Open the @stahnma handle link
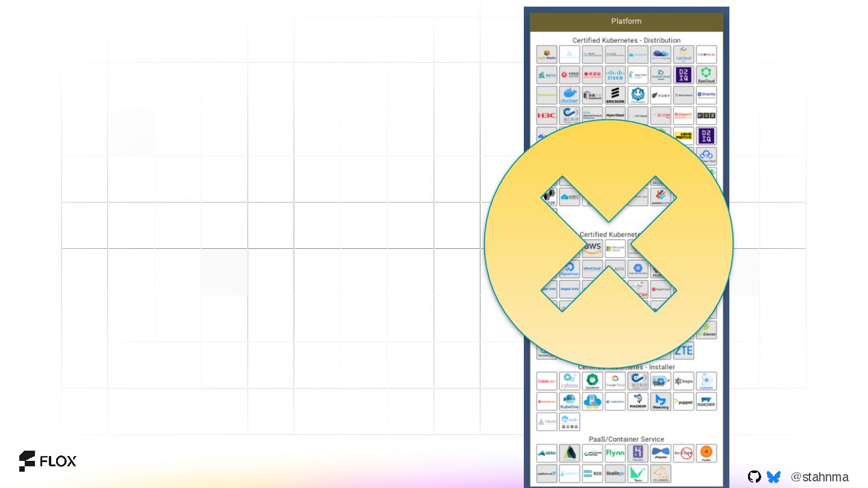868x488 pixels. pyautogui.click(x=819, y=477)
